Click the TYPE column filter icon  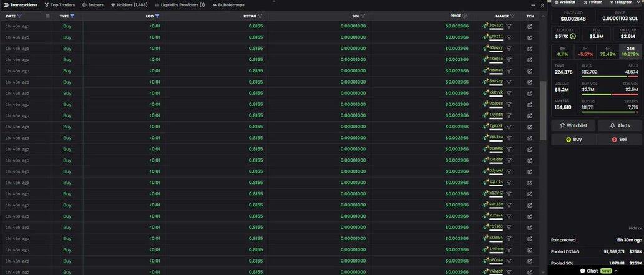[x=72, y=16]
